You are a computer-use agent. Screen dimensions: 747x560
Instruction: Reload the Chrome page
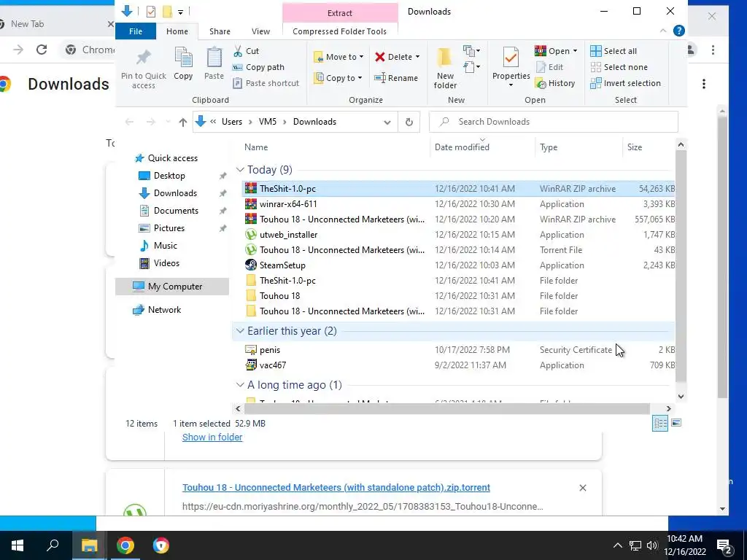click(42, 50)
